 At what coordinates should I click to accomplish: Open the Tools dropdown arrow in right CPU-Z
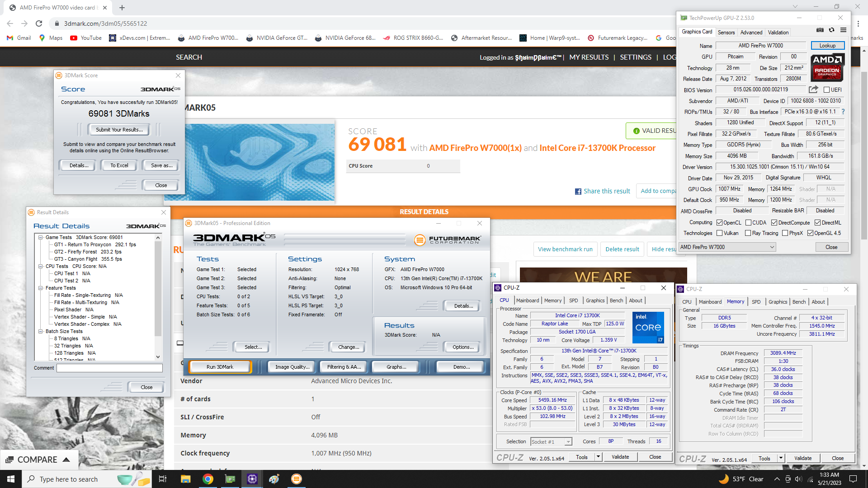pyautogui.click(x=780, y=458)
